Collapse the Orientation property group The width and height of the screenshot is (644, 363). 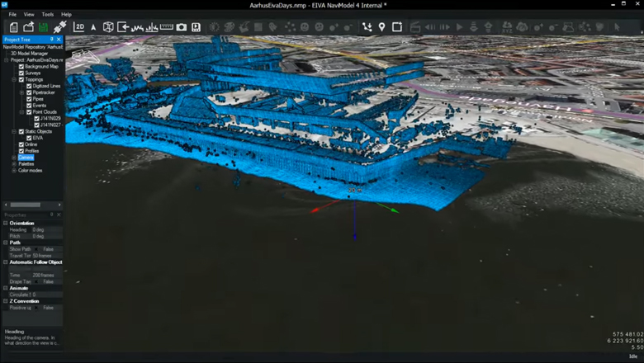[x=6, y=223]
